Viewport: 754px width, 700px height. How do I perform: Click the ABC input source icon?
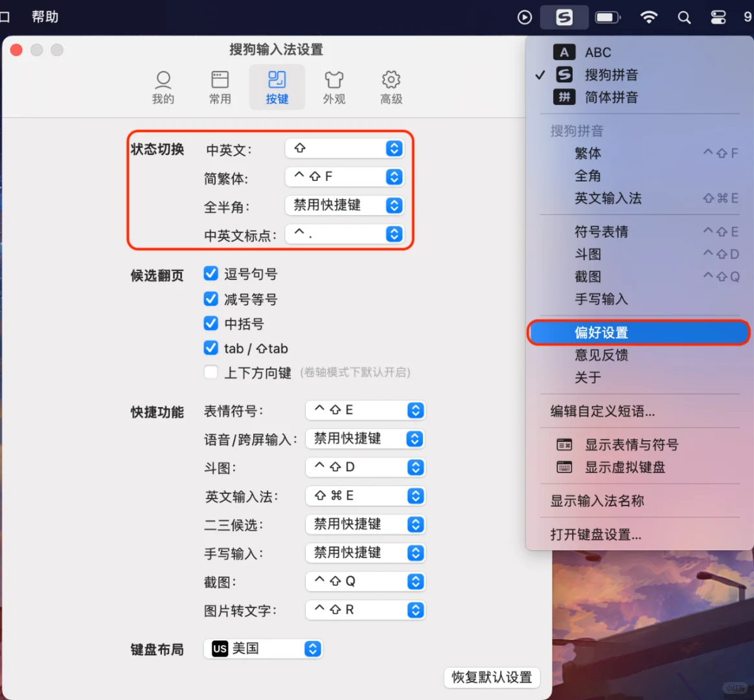565,52
